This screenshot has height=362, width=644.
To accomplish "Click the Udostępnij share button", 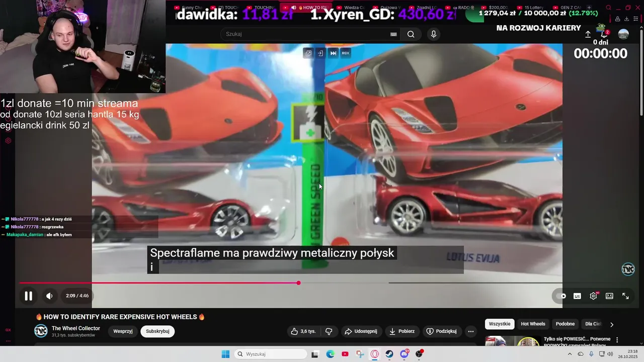I will [361, 331].
